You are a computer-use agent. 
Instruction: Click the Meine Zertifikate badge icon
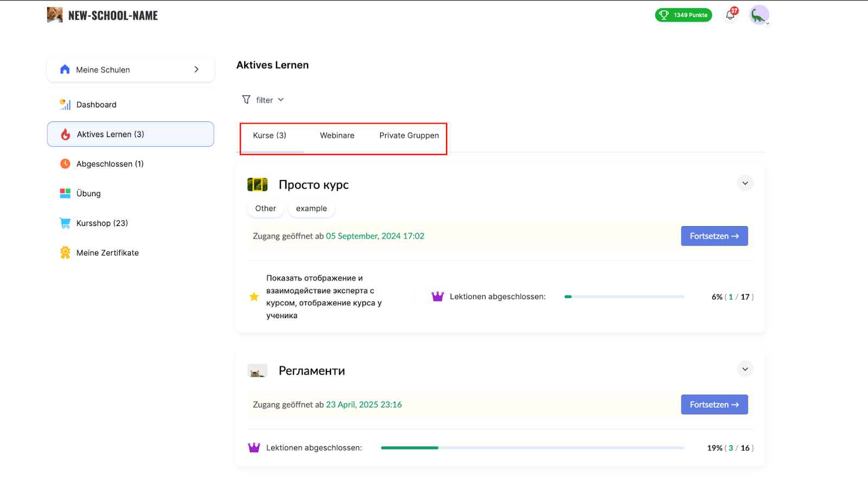click(65, 253)
